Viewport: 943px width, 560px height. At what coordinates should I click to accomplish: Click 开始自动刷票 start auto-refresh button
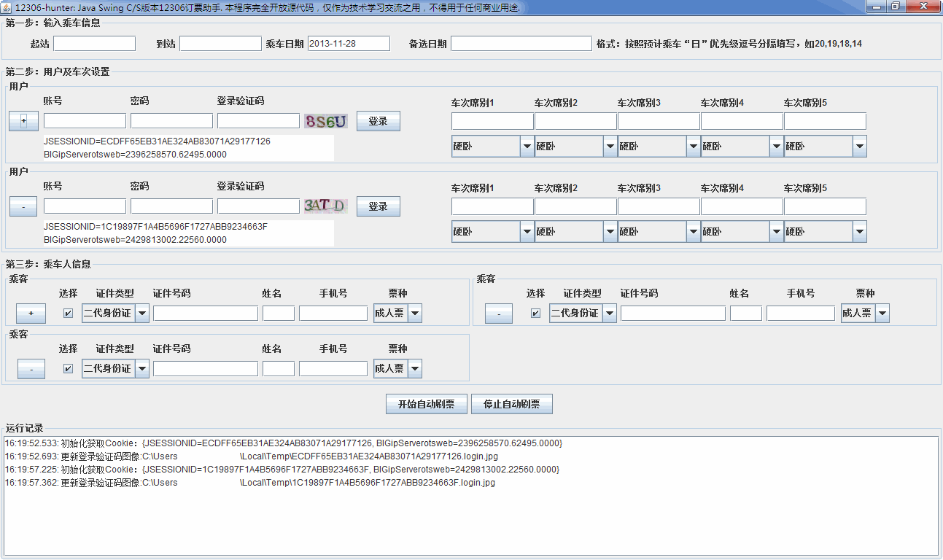pos(427,404)
